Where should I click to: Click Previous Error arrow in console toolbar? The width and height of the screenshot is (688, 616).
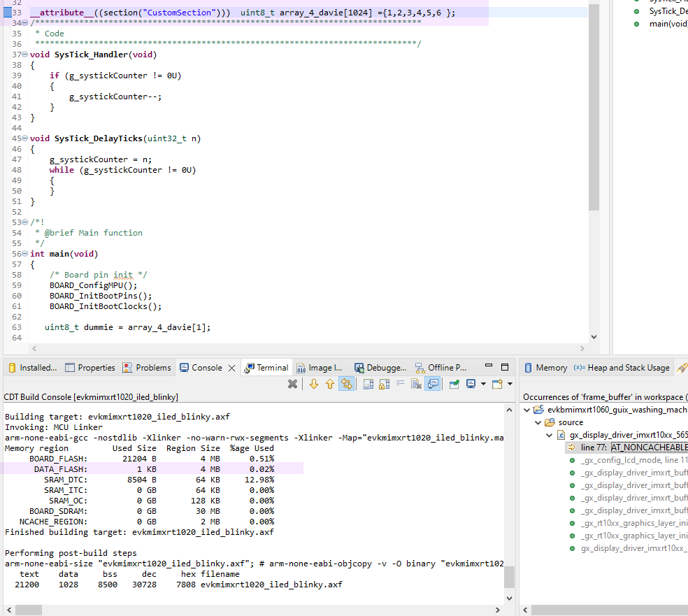329,383
